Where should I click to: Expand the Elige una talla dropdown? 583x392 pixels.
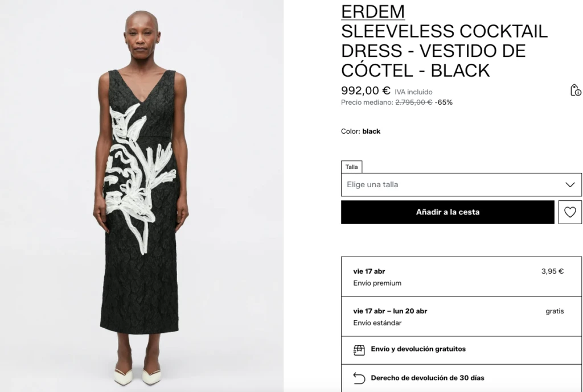click(461, 185)
